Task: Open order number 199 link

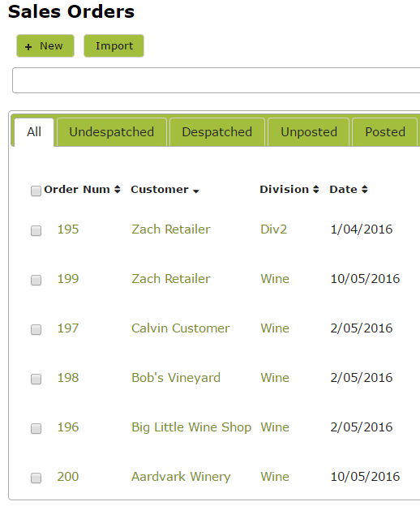Action: 68,279
